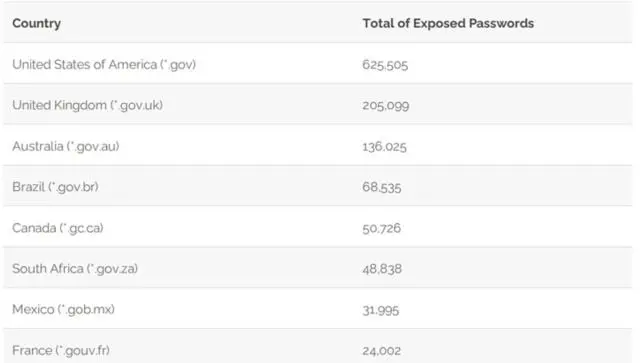Select the 24,002 value
The image size is (640, 363).
click(381, 350)
